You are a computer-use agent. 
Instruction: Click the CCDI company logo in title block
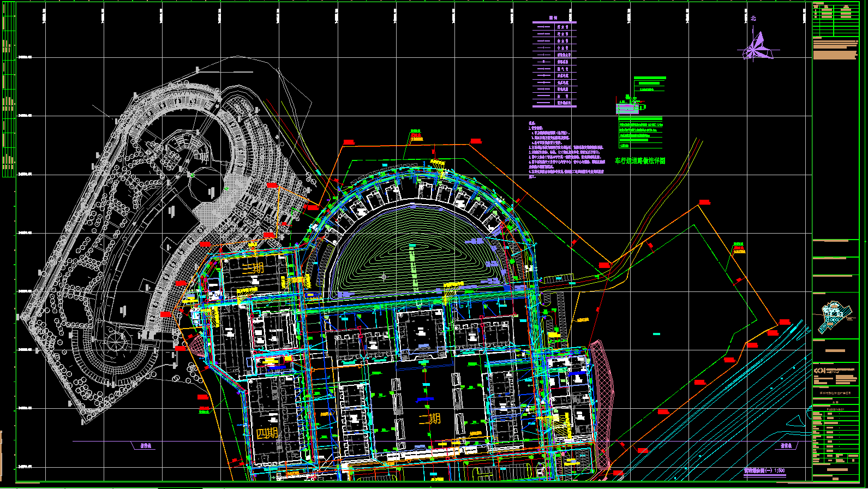coord(821,371)
